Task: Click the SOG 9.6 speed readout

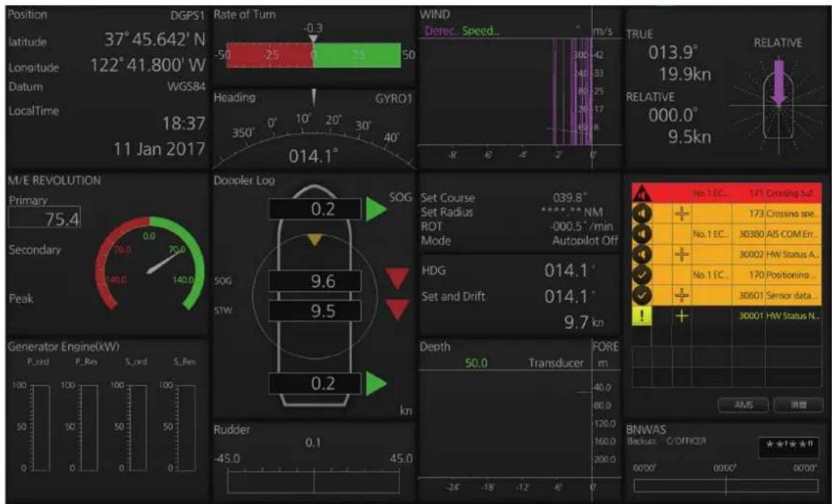Action: point(315,281)
